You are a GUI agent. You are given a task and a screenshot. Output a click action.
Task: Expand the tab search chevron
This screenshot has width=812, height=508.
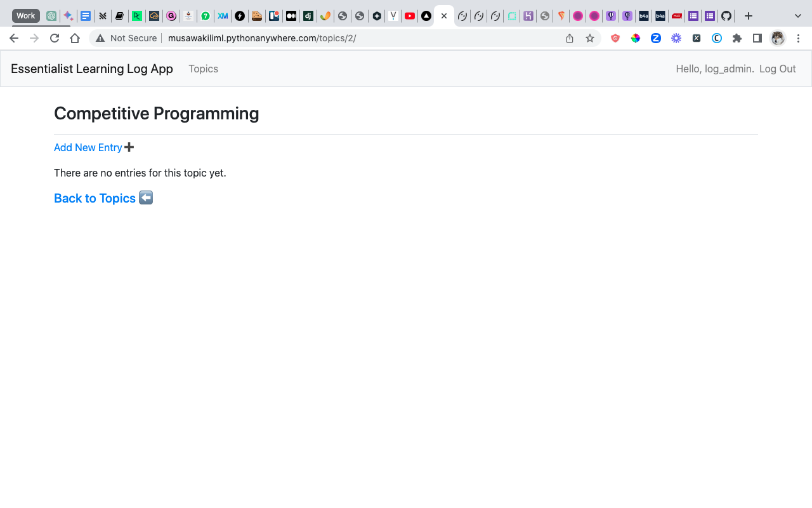coord(797,16)
